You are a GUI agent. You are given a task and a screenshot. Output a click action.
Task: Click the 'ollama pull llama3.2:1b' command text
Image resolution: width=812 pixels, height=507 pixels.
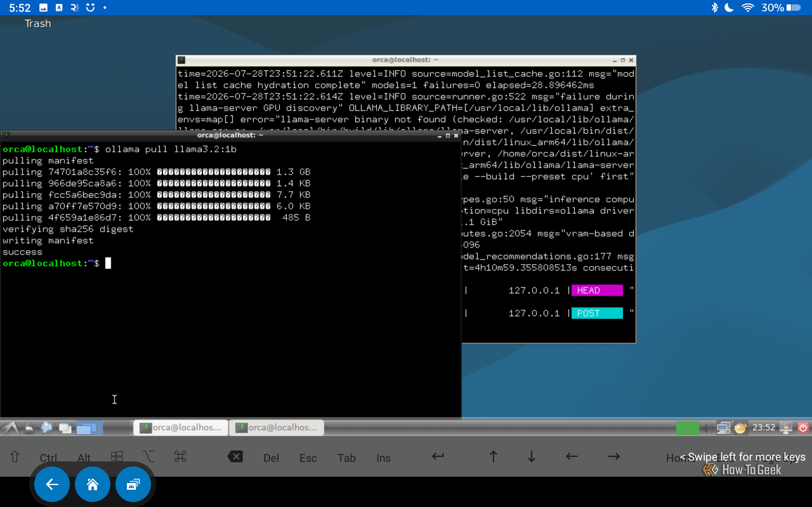coord(171,149)
